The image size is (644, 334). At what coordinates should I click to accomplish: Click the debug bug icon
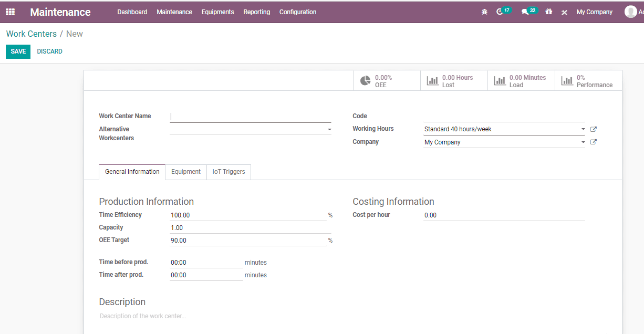point(484,12)
